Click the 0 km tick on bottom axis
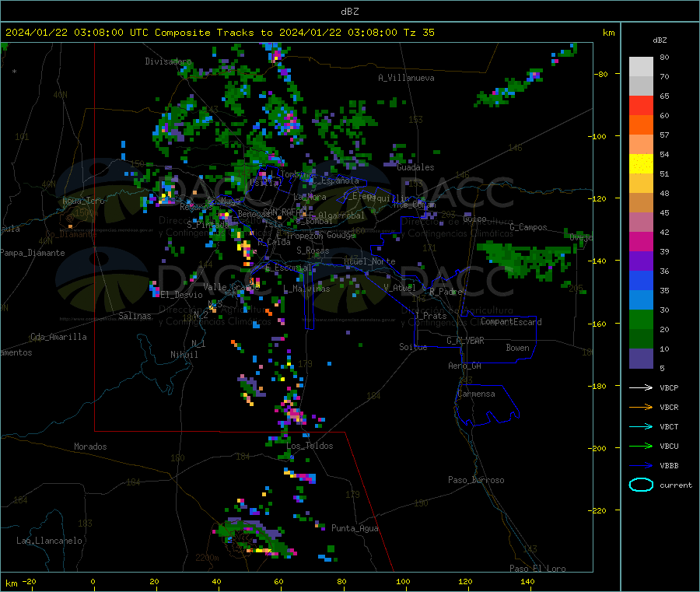This screenshot has width=700, height=592. click(x=93, y=581)
